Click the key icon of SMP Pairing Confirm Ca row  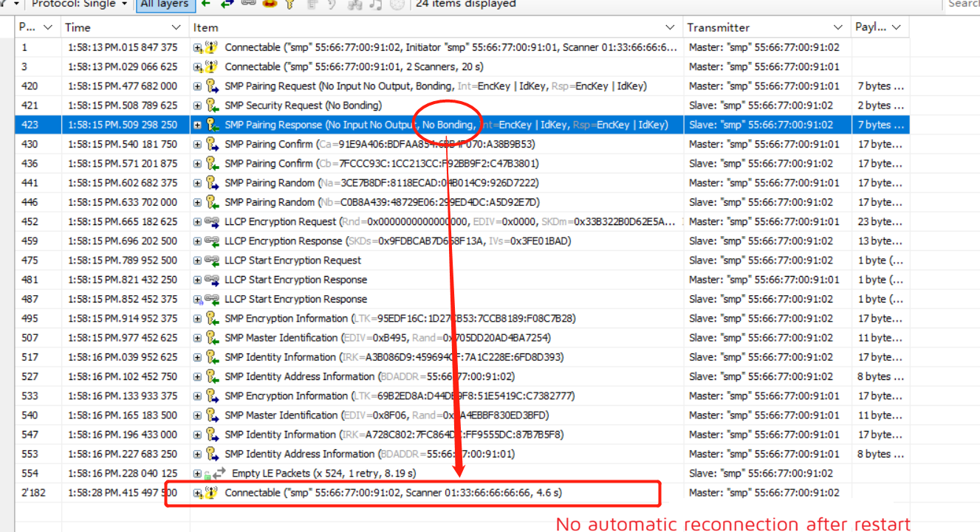(x=212, y=144)
